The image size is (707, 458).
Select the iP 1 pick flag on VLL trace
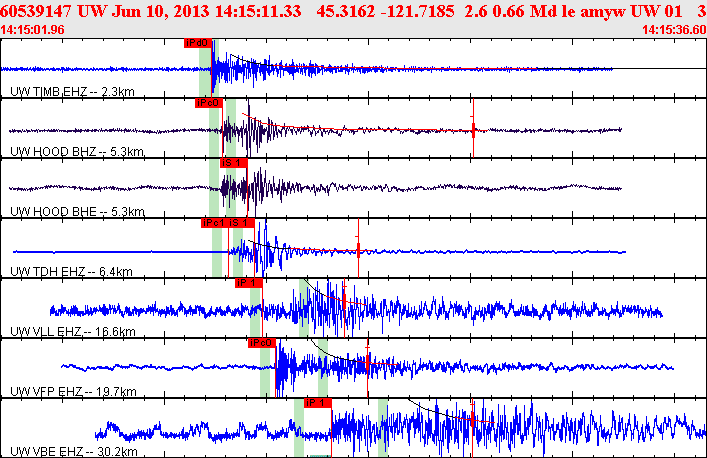[248, 283]
